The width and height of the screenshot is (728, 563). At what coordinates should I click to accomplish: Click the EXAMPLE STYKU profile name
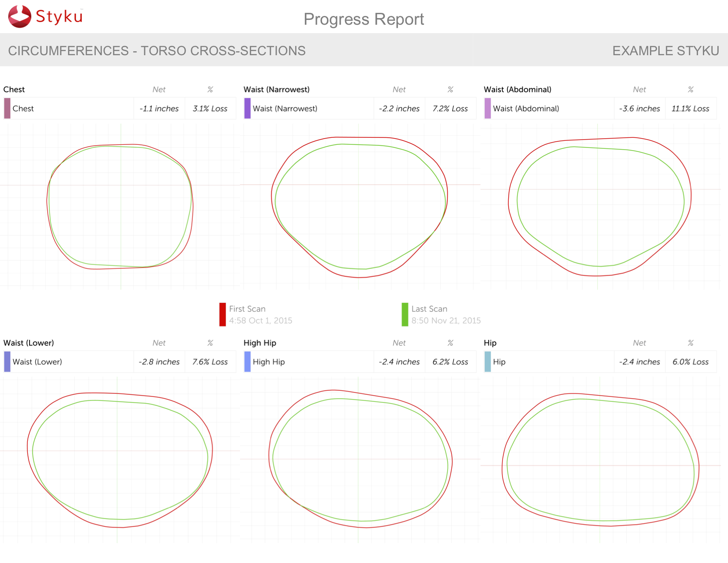[665, 51]
